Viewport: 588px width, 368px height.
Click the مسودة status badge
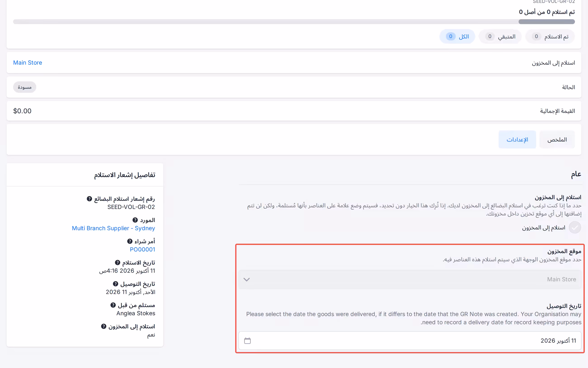coord(25,87)
